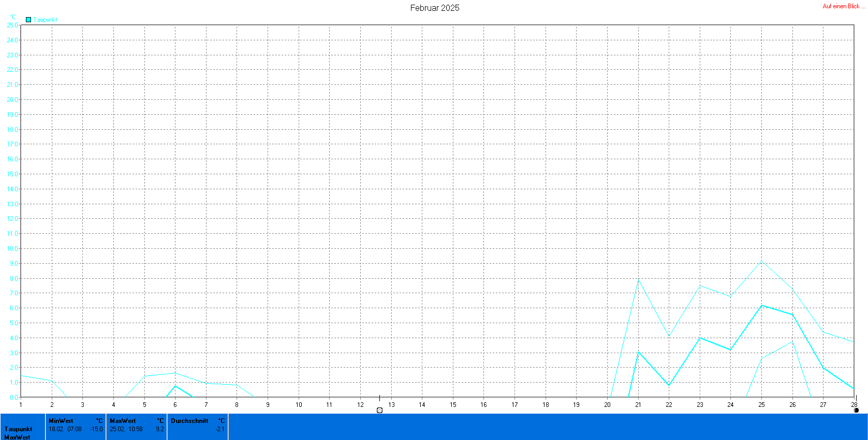Click day 15 on the x-axis
Image resolution: width=868 pixels, height=440 pixels.
pyautogui.click(x=453, y=404)
